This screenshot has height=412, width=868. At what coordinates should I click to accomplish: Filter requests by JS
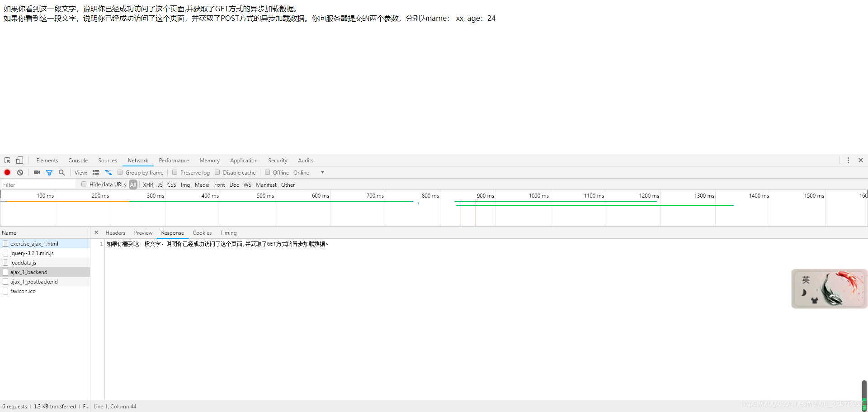coord(160,185)
